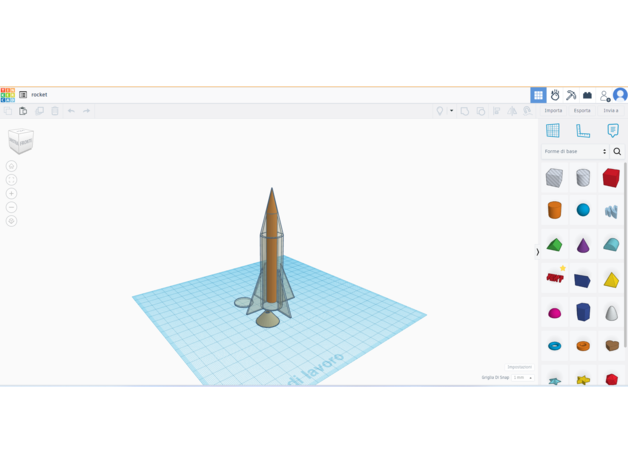Image resolution: width=628 pixels, height=472 pixels.
Task: Click the Zoom out minus icon
Action: click(x=11, y=207)
